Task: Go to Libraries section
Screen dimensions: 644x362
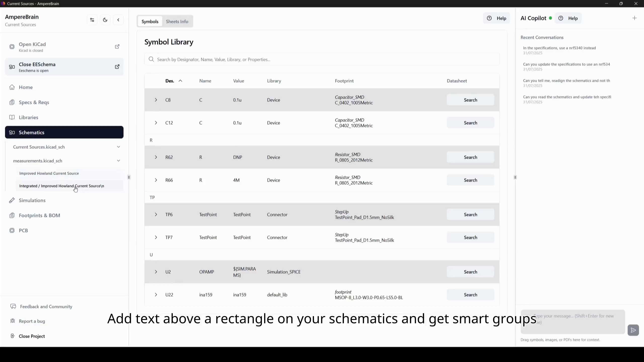Action: pyautogui.click(x=64, y=117)
